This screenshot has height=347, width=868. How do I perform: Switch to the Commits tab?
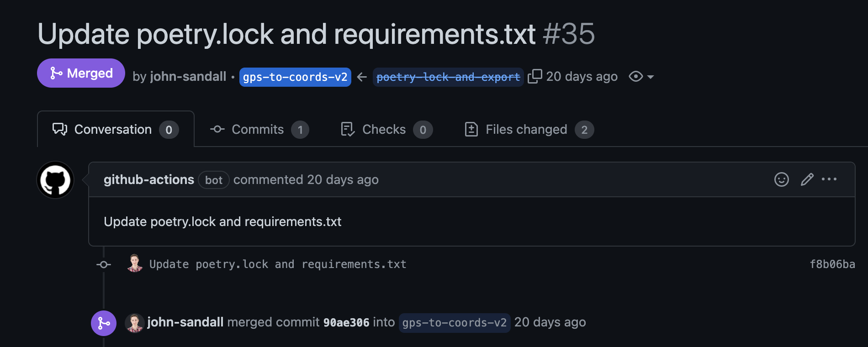click(257, 129)
